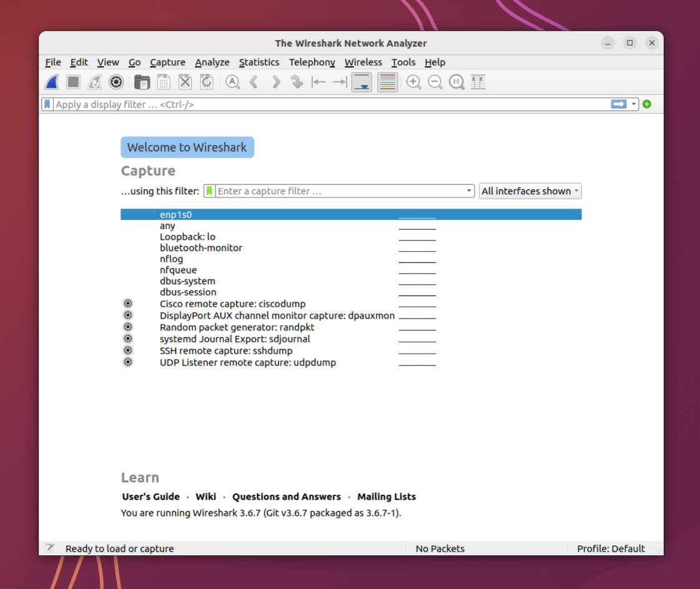
Task: Open a capture file using the folder icon
Action: point(142,82)
